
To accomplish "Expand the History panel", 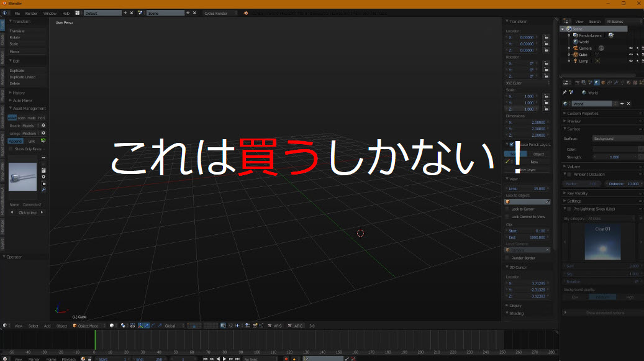I will [19, 93].
